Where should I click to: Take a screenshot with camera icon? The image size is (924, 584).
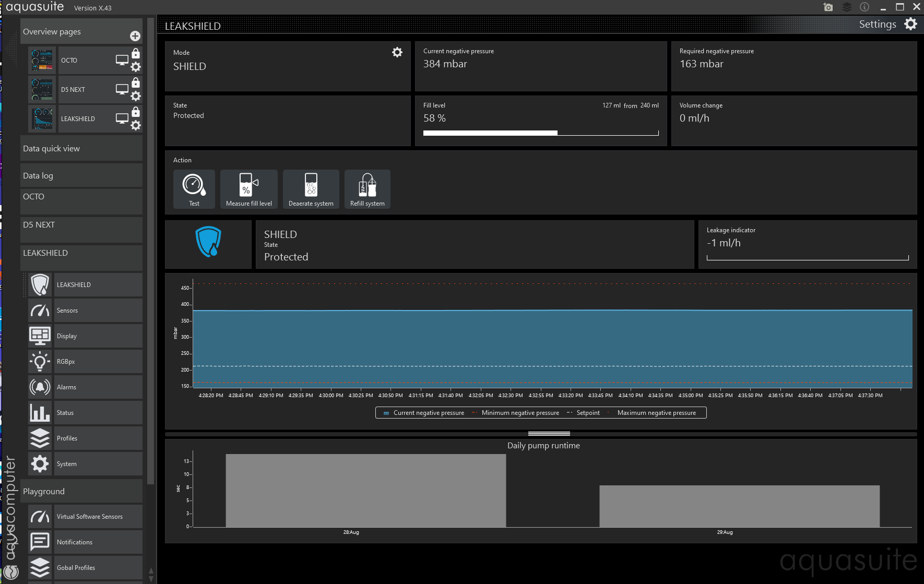(x=828, y=7)
